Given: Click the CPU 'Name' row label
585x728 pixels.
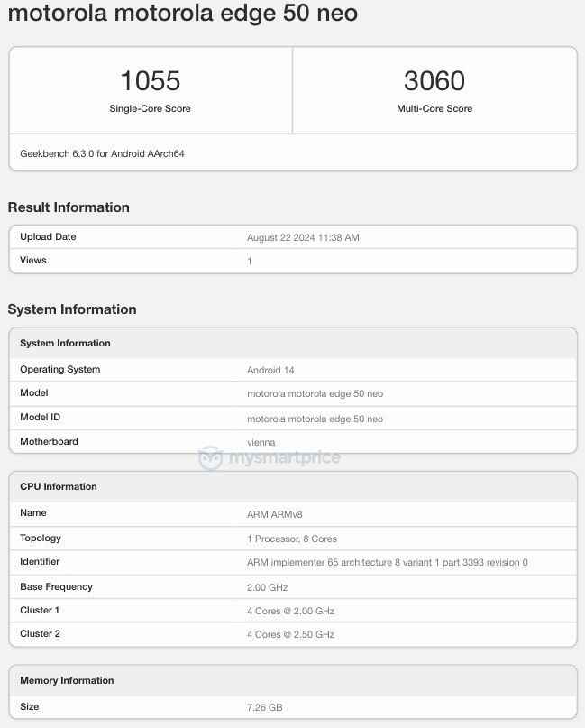Looking at the screenshot, I should pyautogui.click(x=33, y=513).
